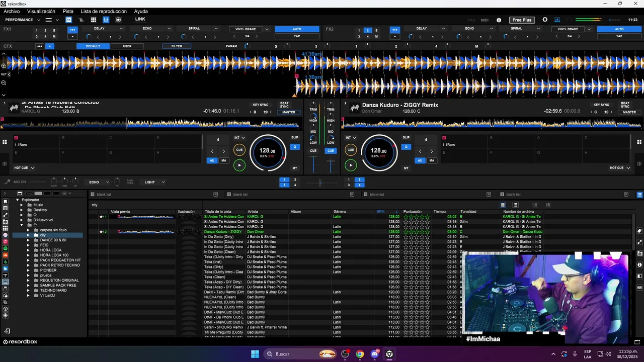Open Chrome from the Windows taskbar
The width and height of the screenshot is (644, 362).
coord(360,354)
